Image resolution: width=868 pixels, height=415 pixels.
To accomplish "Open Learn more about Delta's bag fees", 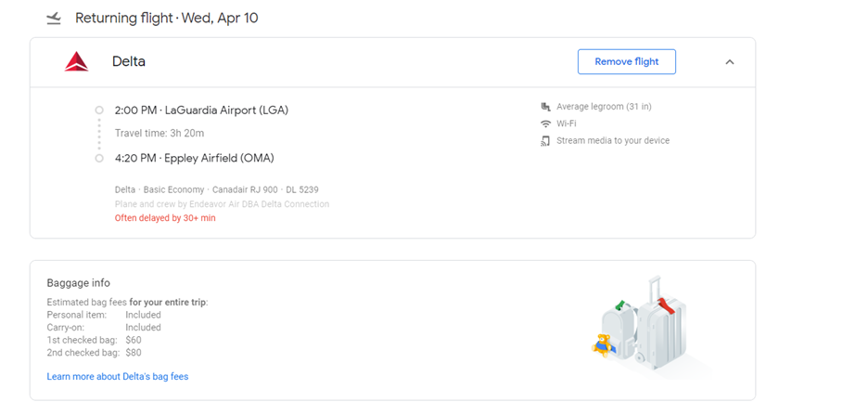I will (118, 377).
